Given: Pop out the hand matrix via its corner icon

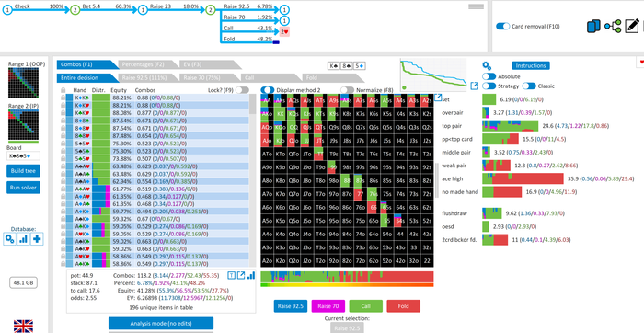Looking at the screenshot, I should pos(438,98).
